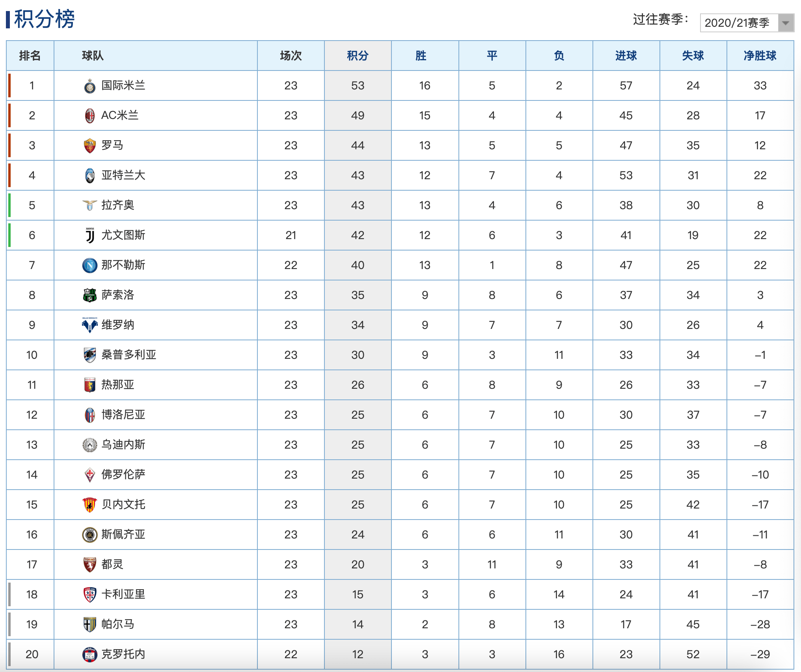The height and width of the screenshot is (672, 801).
Task: Click the Parma shield crest icon
Action: (x=90, y=625)
